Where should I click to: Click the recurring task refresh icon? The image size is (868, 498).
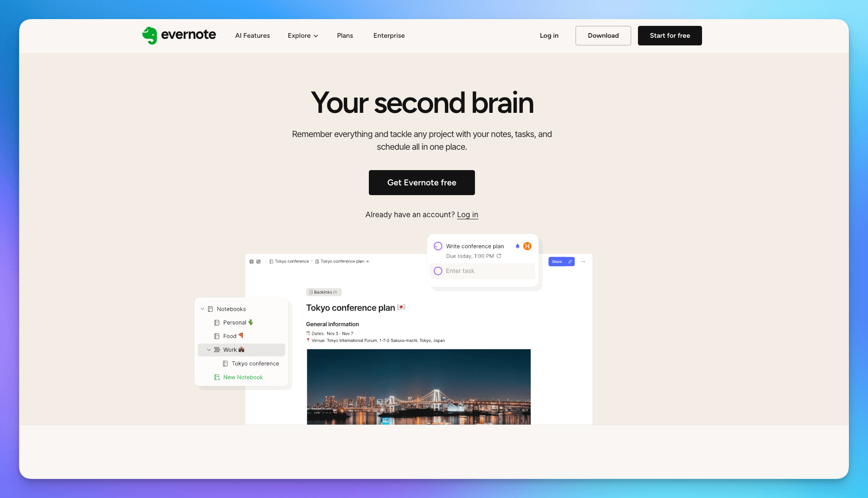click(499, 256)
